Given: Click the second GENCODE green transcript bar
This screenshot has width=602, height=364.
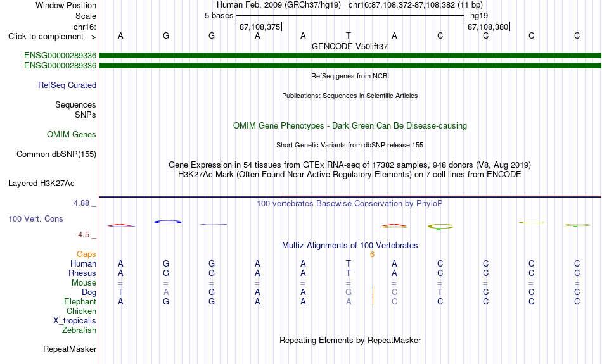Looking at the screenshot, I should (350, 66).
